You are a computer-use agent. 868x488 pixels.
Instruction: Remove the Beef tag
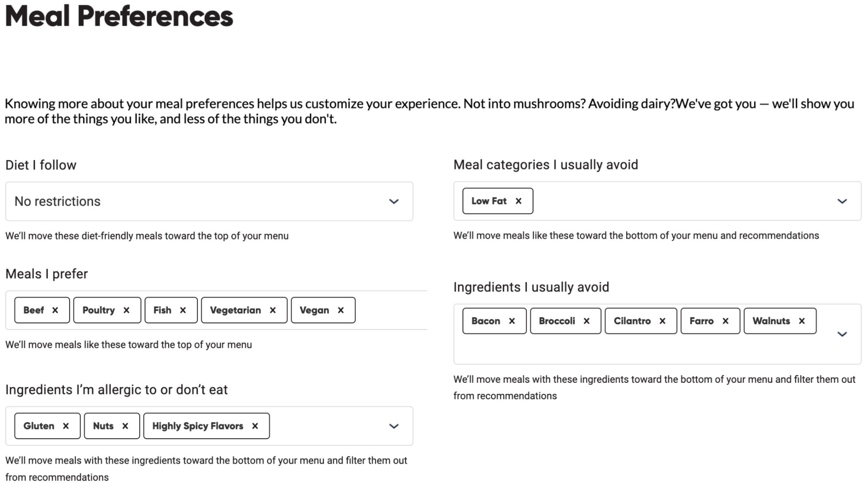[55, 310]
